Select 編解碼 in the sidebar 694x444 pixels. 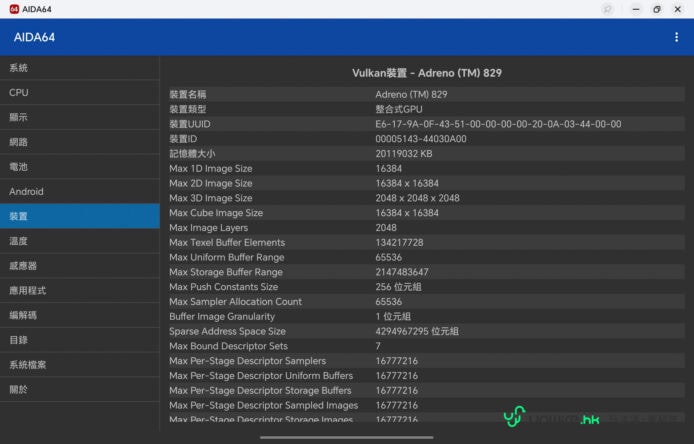click(80, 316)
